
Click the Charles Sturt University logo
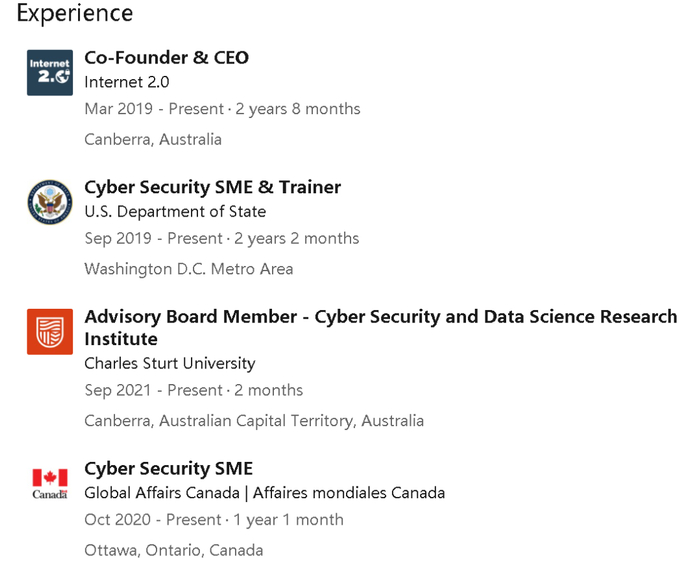click(50, 332)
